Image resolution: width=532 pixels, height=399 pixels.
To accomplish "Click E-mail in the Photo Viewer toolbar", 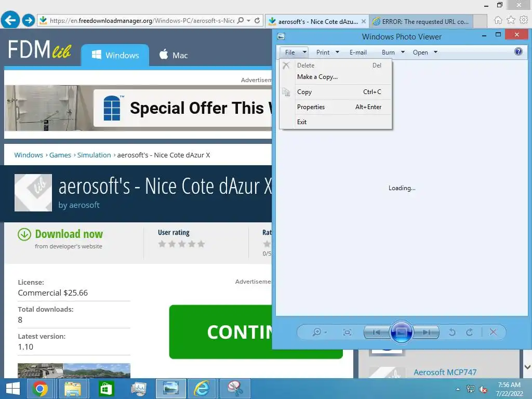I will [358, 52].
